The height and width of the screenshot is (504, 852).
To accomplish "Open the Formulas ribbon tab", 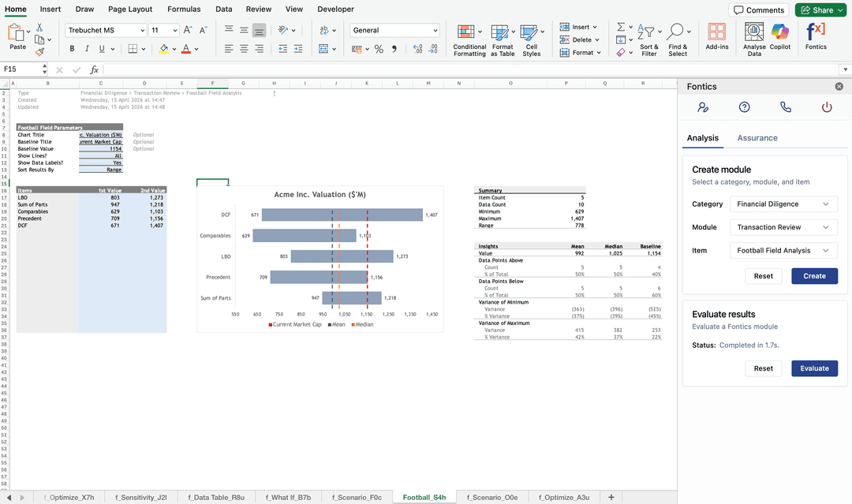I will tap(184, 9).
